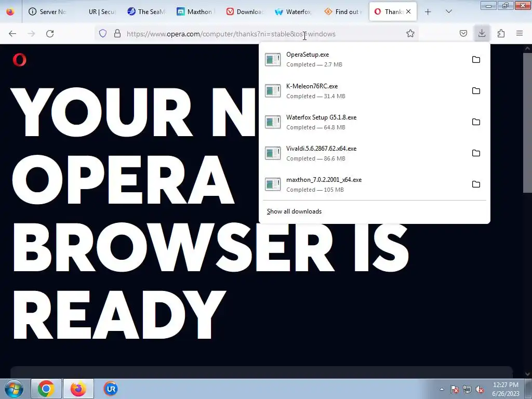The height and width of the screenshot is (399, 532).
Task: Switch to the Vivaldi Download tab
Action: [x=246, y=11]
